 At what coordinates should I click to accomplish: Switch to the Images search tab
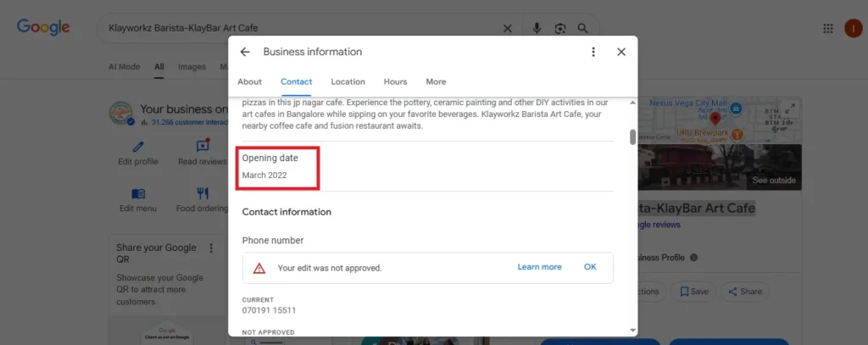(192, 66)
